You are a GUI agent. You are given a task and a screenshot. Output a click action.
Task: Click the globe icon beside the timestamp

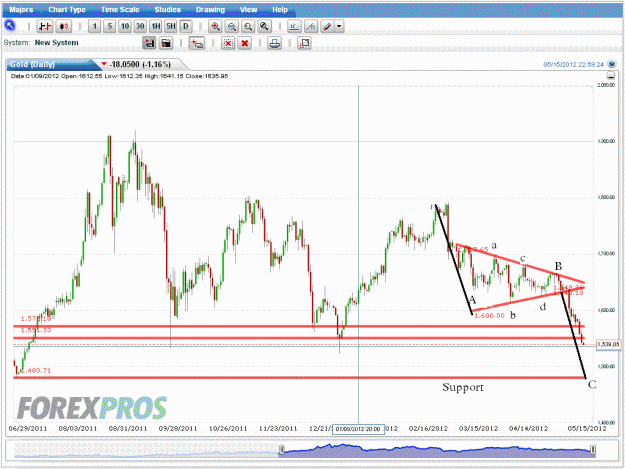click(612, 64)
